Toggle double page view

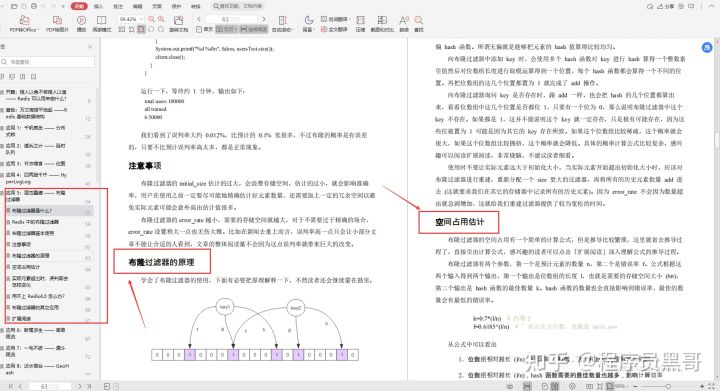(226, 29)
